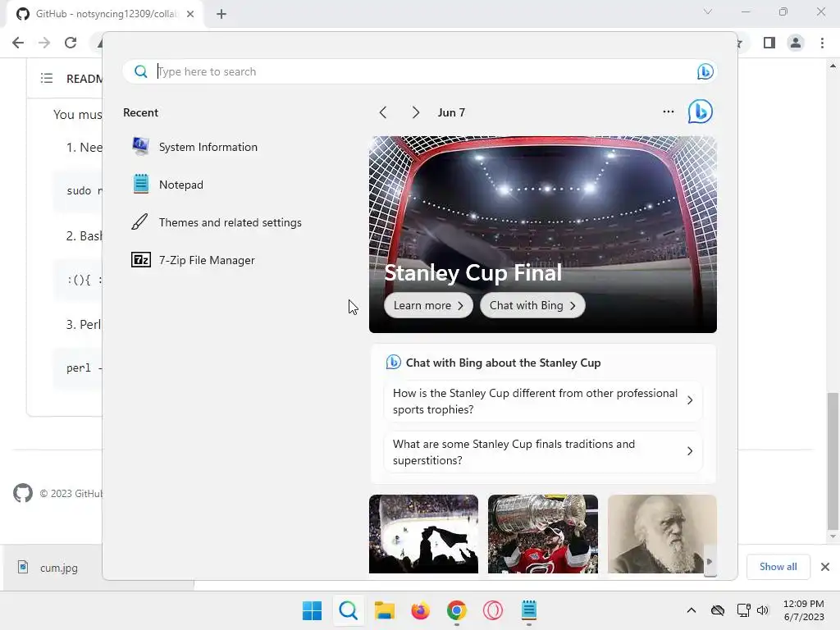Click the Chat with Bing button

[532, 305]
